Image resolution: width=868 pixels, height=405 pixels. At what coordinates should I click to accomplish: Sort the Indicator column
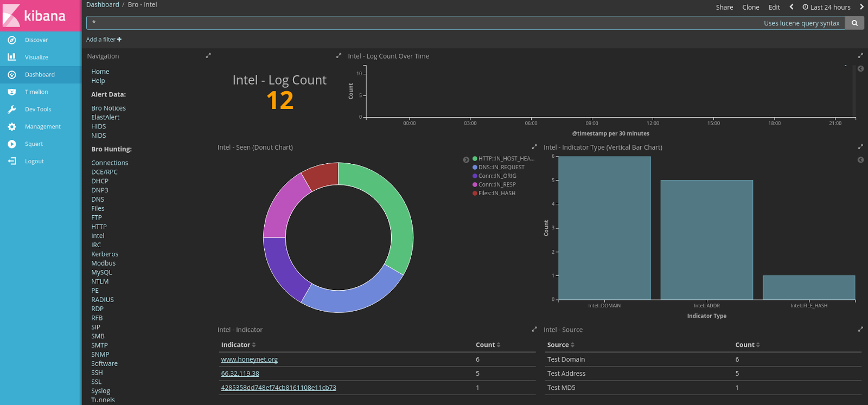[238, 345]
